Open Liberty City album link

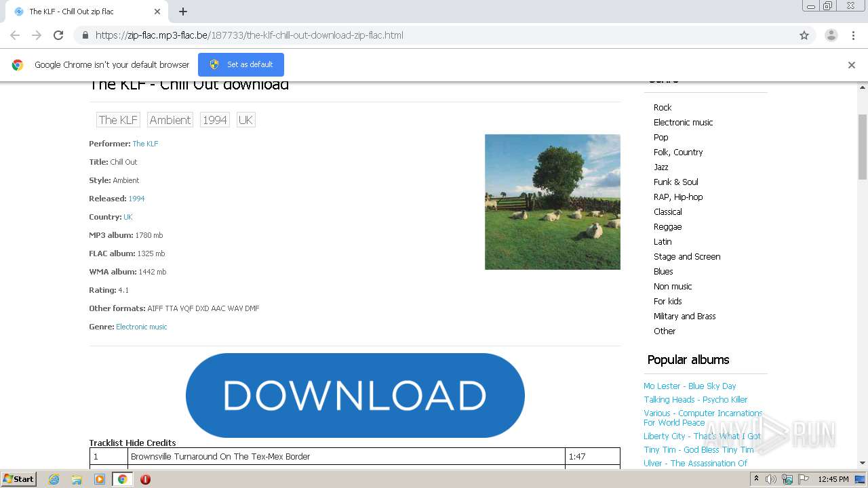click(x=703, y=436)
